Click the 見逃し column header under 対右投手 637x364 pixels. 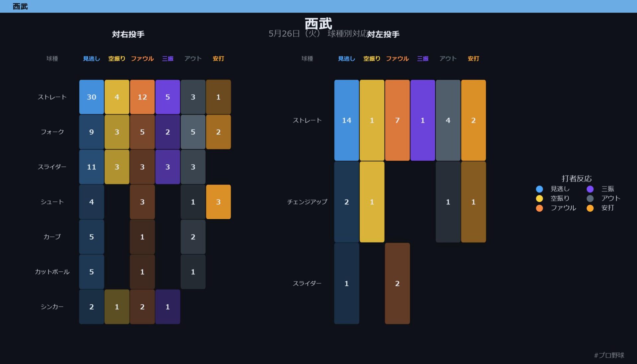(x=92, y=59)
